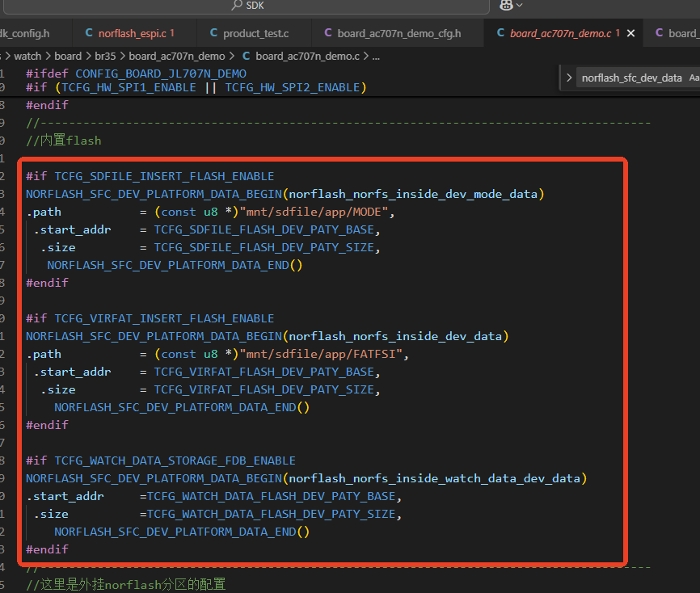Click the "mnt/sdfile/app/MODE" string
The width and height of the screenshot is (700, 593).
(314, 212)
